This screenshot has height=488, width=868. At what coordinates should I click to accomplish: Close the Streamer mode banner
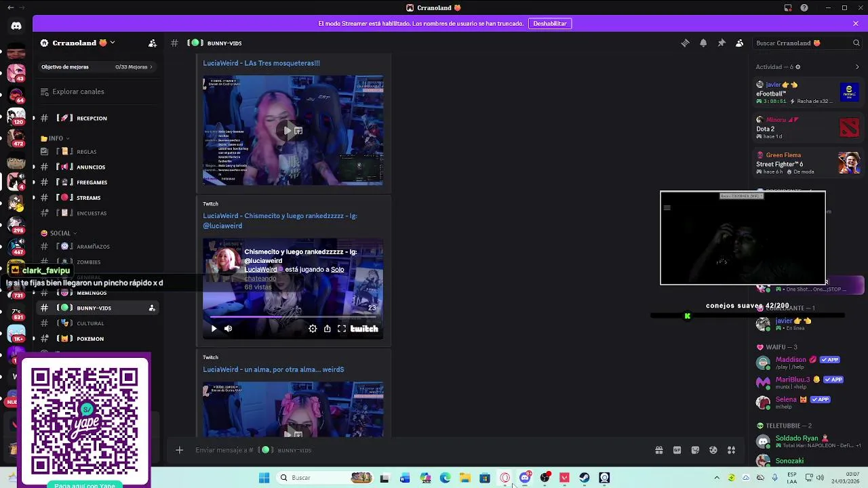click(856, 23)
